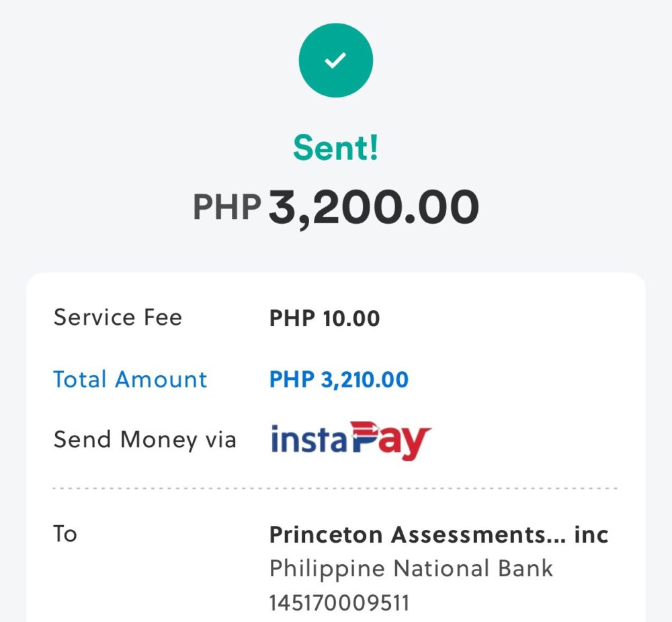This screenshot has width=672, height=622.
Task: Click the InstaPay logo
Action: coord(350,440)
